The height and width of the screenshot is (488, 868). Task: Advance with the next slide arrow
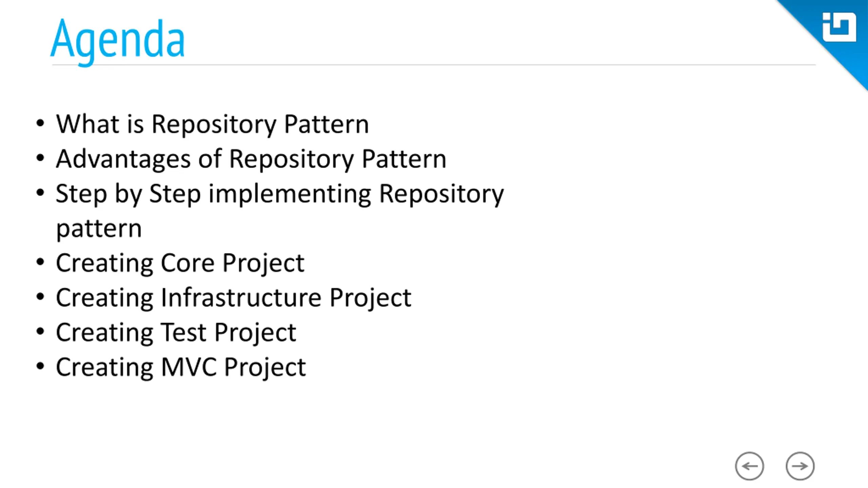[x=800, y=466]
